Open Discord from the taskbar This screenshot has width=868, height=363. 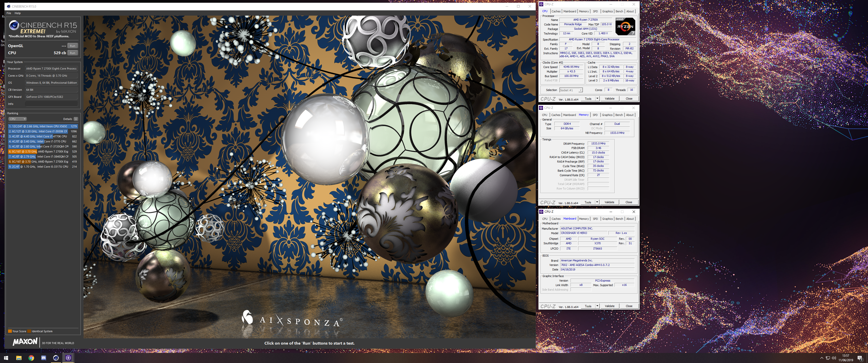tap(43, 358)
